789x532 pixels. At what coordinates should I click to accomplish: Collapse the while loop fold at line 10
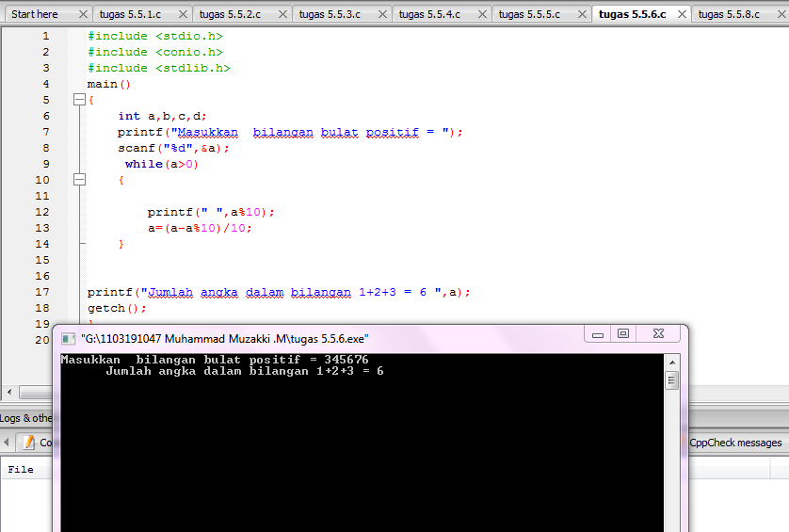(x=79, y=180)
